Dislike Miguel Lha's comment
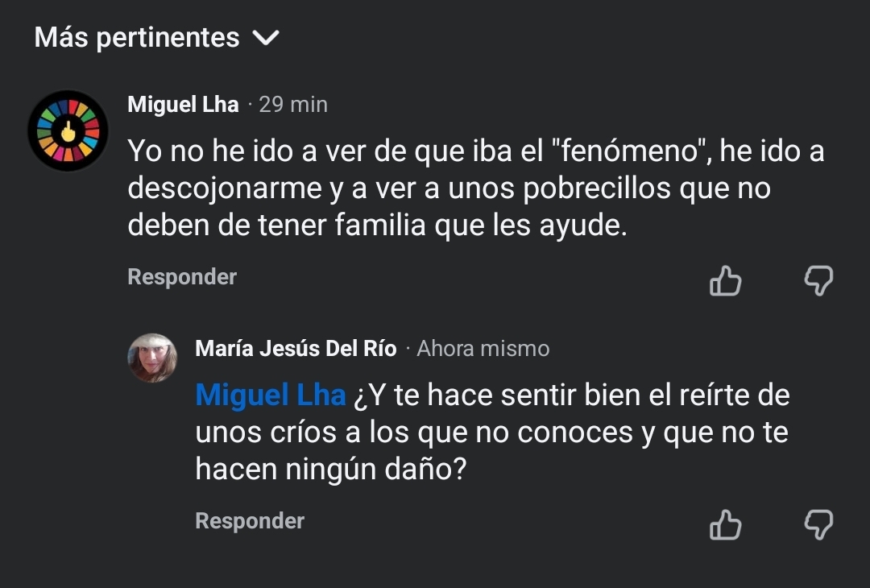Screen dimensions: 870x588 tap(818, 281)
